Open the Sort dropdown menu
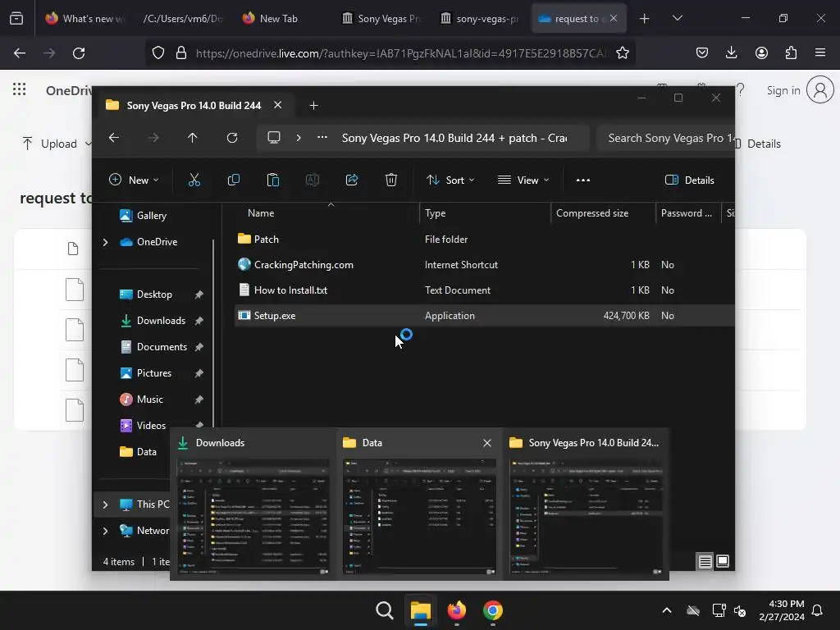This screenshot has width=840, height=630. [450, 180]
